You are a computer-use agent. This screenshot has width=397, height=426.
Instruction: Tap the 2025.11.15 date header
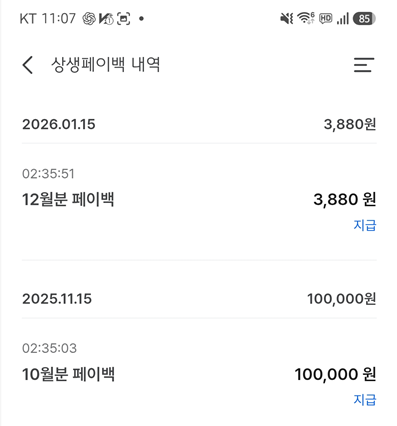(57, 299)
